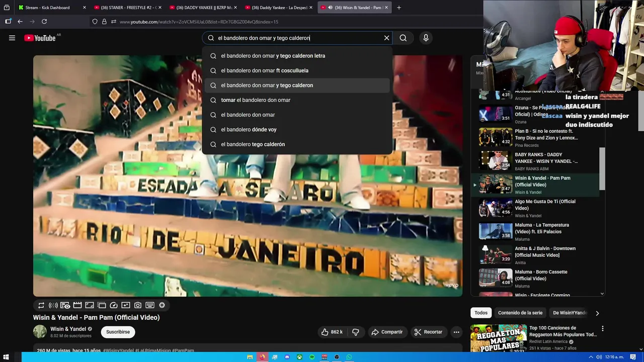Open Wisin & Yandel channel avatar

pyautogui.click(x=40, y=332)
